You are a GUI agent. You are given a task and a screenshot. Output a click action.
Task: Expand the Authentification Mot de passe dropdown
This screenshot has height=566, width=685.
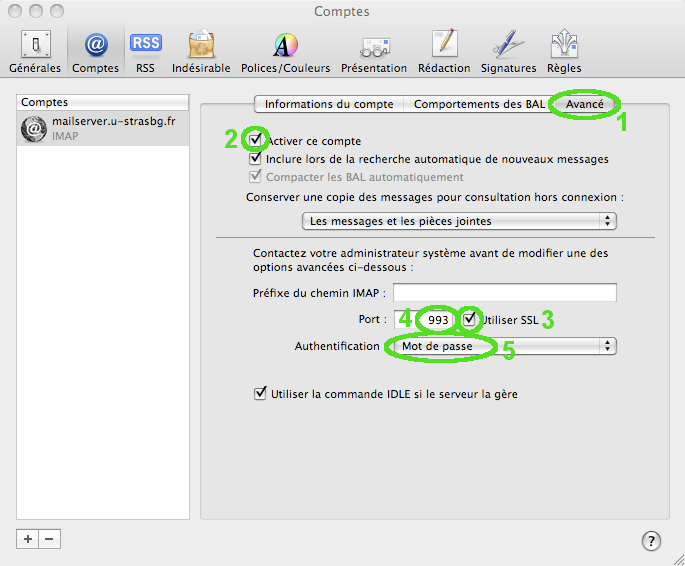pos(500,346)
